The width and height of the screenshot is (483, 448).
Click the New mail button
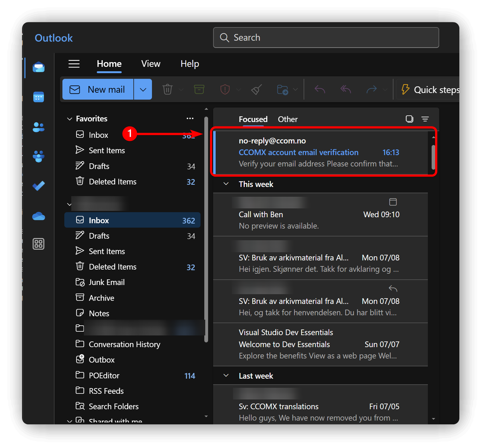click(98, 90)
